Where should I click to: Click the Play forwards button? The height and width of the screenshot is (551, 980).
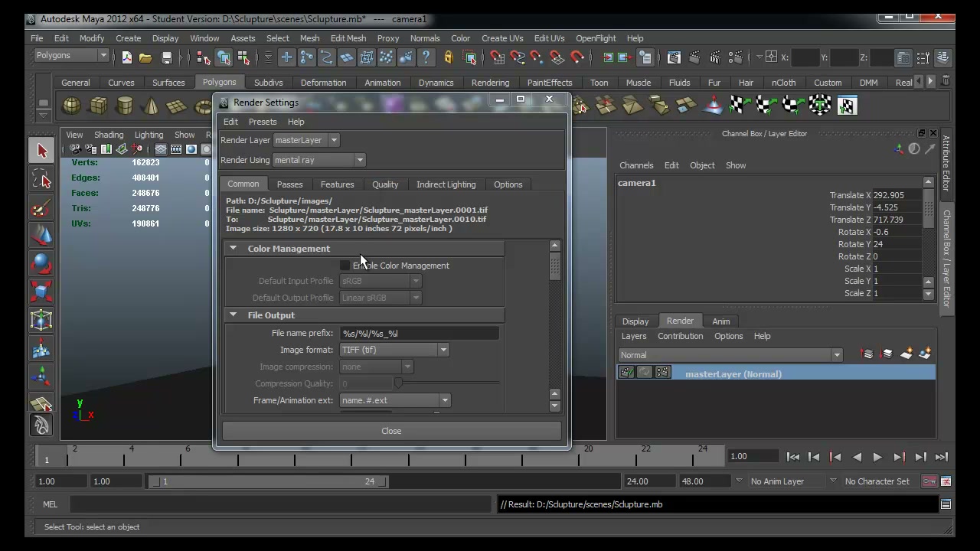(x=877, y=457)
